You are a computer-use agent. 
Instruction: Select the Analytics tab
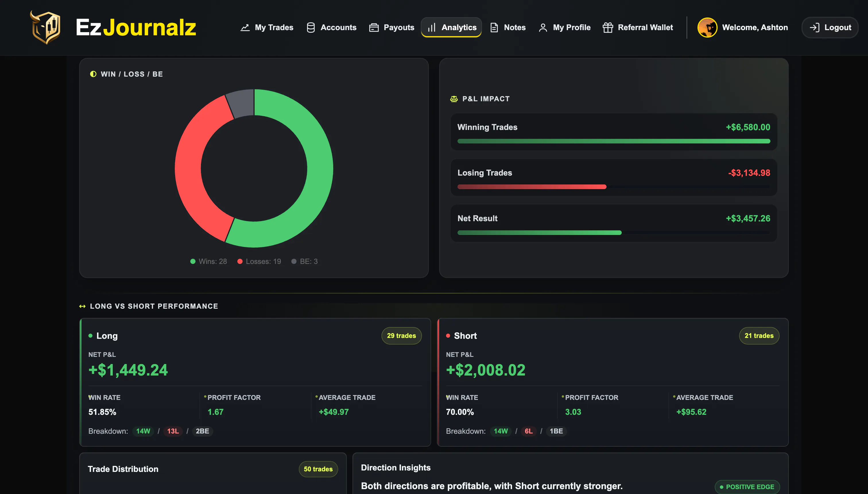pyautogui.click(x=452, y=28)
